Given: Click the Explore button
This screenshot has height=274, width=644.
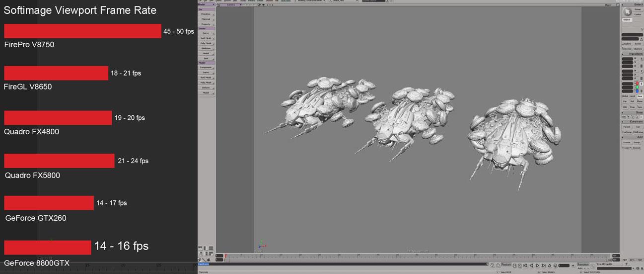Looking at the screenshot, I should pyautogui.click(x=627, y=44).
